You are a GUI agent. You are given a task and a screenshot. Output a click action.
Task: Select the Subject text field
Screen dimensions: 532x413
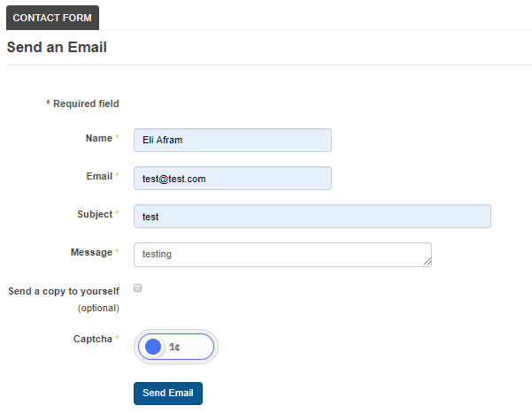(x=312, y=217)
